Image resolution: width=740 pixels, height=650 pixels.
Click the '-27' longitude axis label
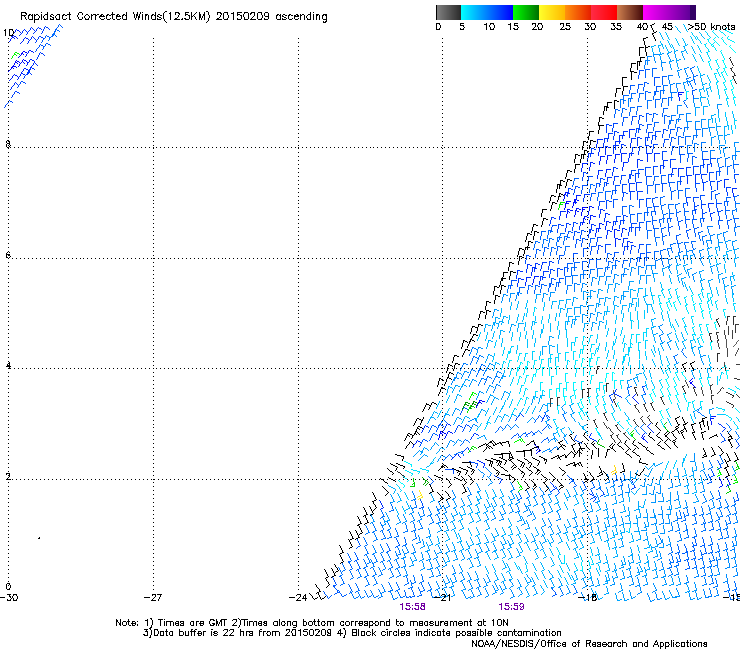(x=153, y=598)
